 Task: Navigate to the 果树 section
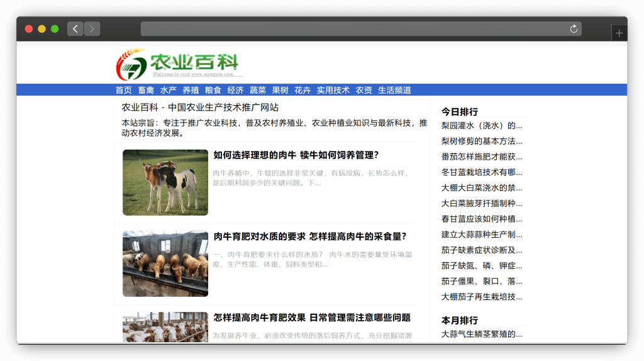[280, 90]
